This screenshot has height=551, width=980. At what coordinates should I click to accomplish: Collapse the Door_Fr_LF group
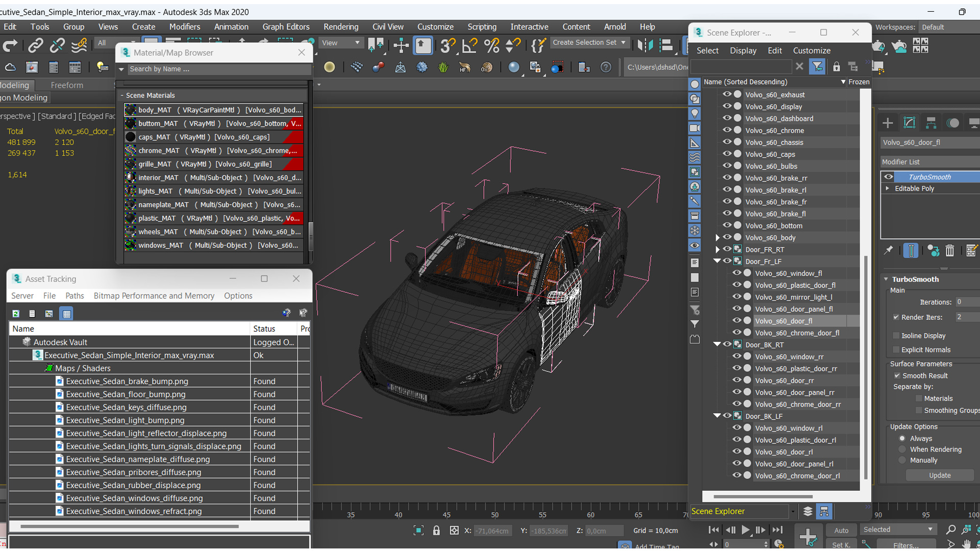tap(717, 261)
